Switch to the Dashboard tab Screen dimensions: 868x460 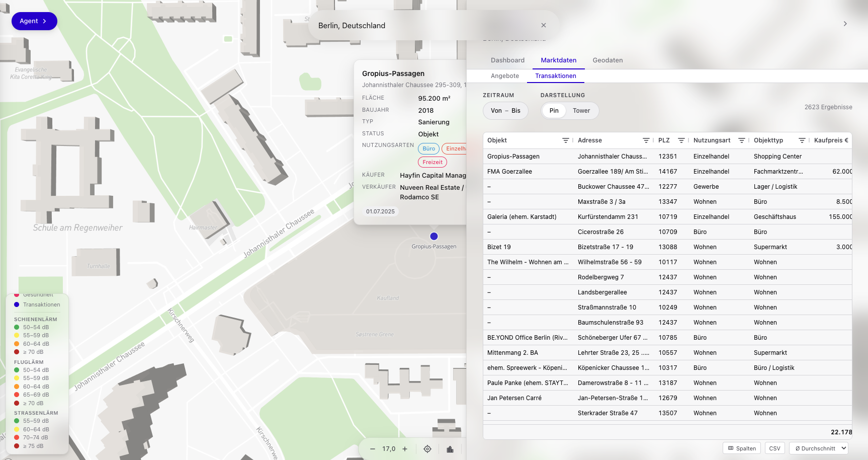click(507, 60)
